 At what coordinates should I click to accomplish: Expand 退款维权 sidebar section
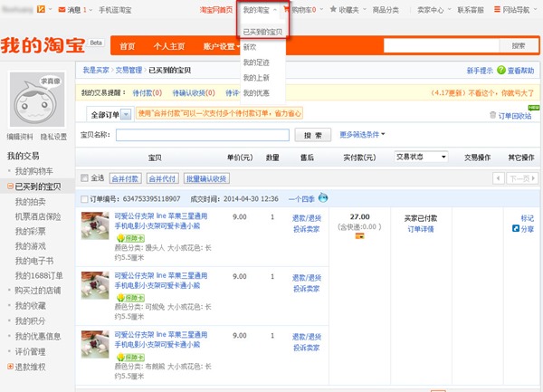[x=10, y=367]
